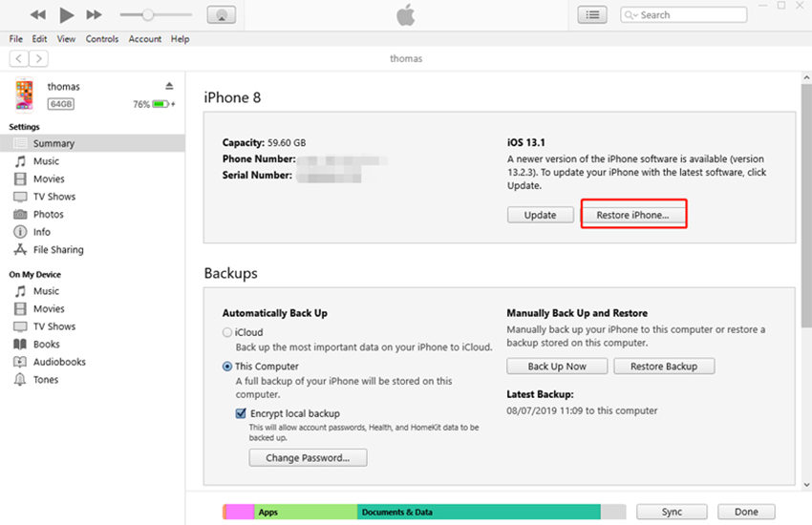Open Photos in the Settings sidebar
812x525 pixels.
pyautogui.click(x=48, y=215)
